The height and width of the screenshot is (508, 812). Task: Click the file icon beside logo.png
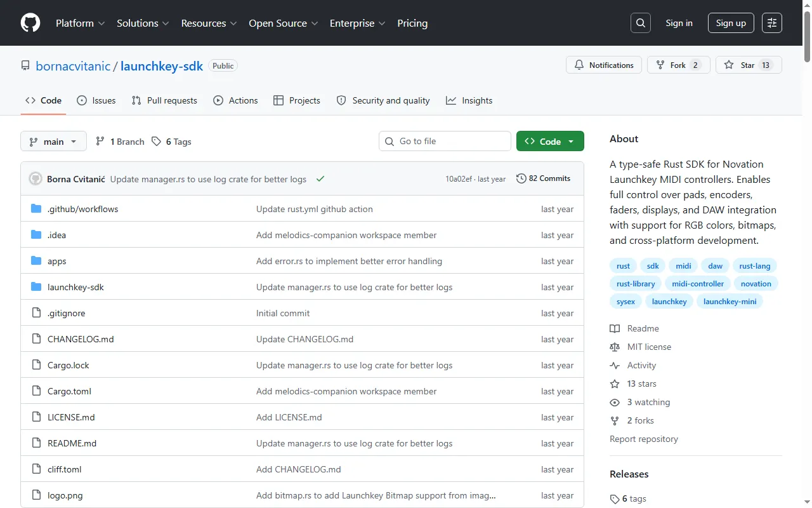coord(36,495)
